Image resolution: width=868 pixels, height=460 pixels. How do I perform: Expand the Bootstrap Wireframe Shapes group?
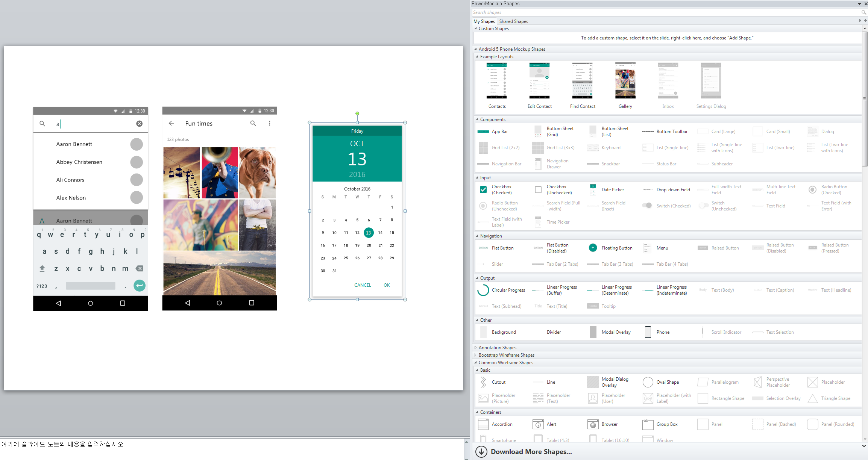(x=476, y=355)
